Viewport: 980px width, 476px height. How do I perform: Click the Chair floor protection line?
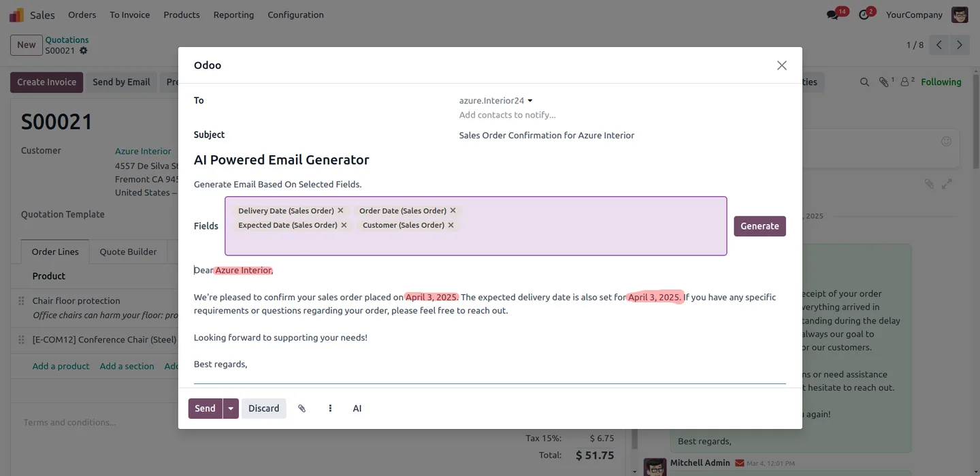[x=76, y=301]
